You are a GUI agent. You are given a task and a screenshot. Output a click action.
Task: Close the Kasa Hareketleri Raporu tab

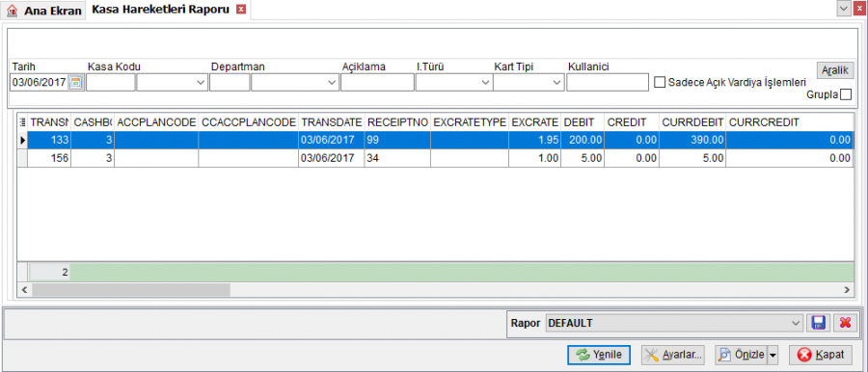pyautogui.click(x=240, y=10)
